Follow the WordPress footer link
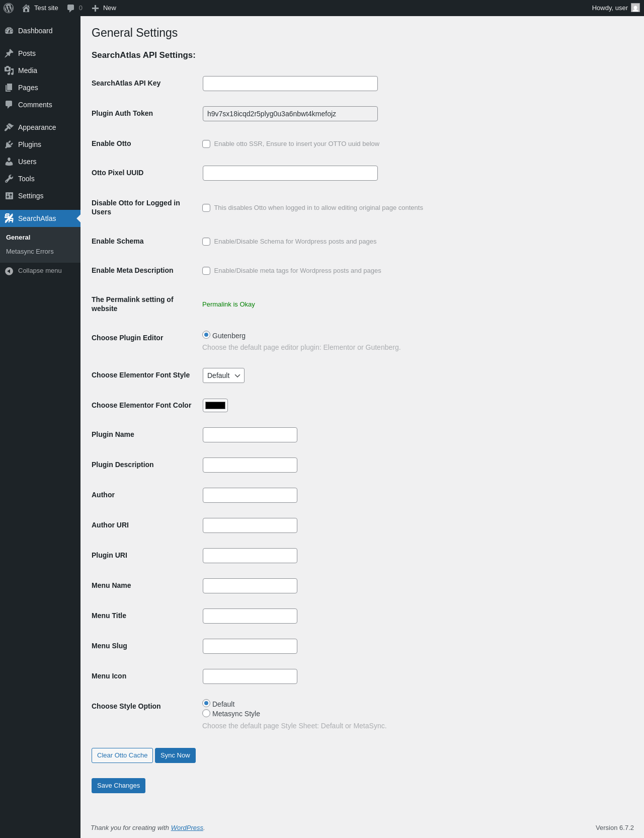 [187, 828]
